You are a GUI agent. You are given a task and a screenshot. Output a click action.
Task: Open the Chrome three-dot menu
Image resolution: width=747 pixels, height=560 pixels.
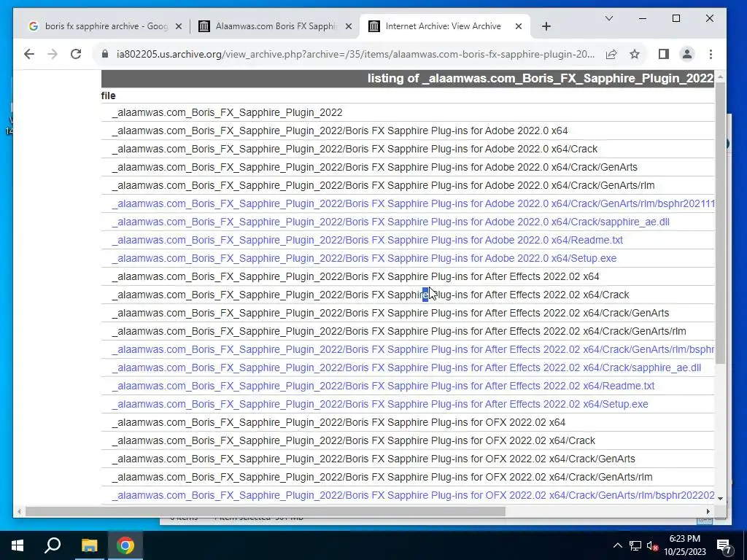click(x=711, y=54)
